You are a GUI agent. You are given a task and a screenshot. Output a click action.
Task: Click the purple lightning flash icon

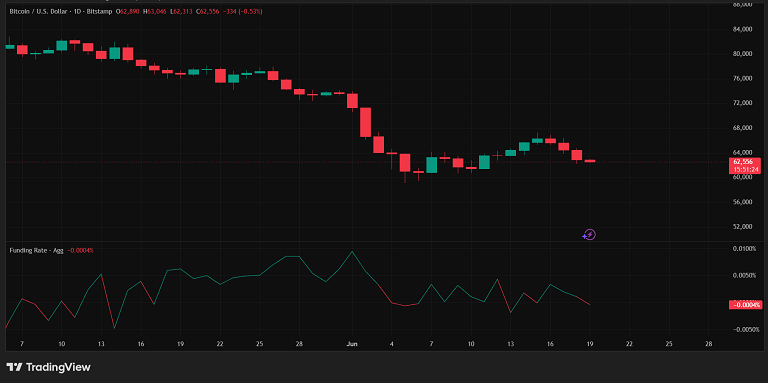(589, 235)
